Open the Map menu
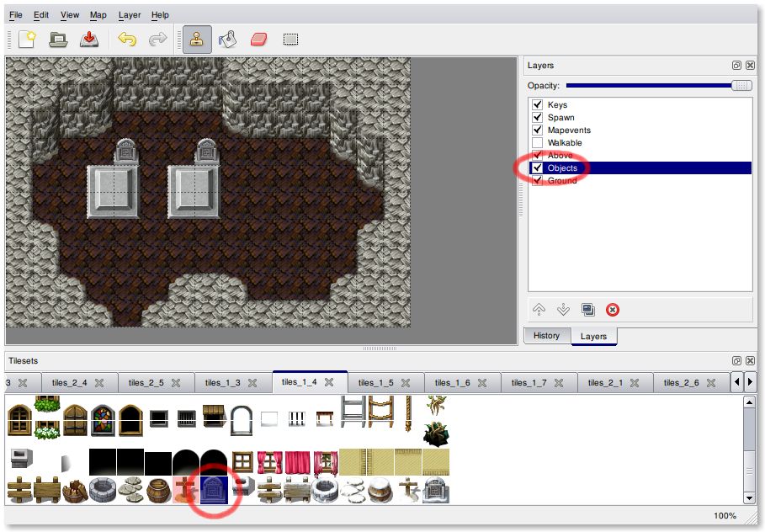765x532 pixels. click(x=98, y=15)
